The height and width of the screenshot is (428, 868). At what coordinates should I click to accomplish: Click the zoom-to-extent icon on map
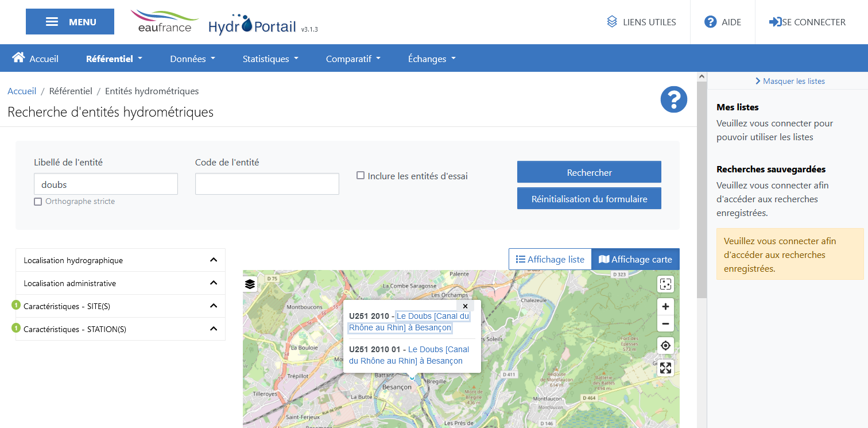click(x=665, y=284)
